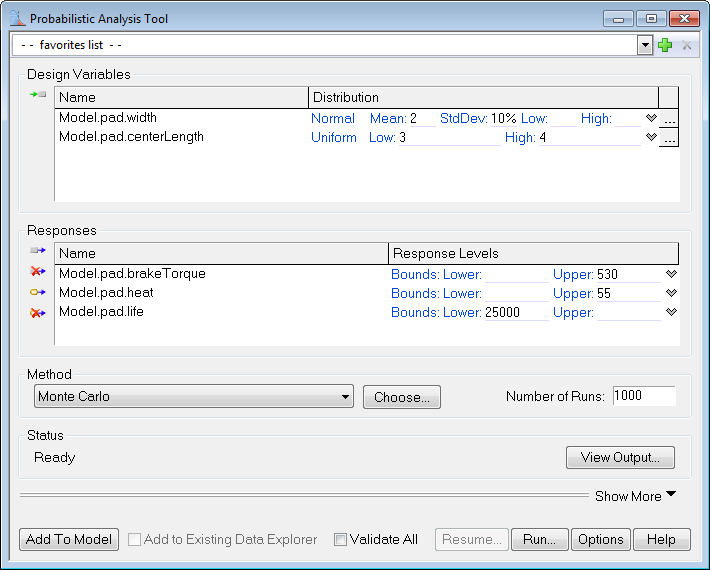The height and width of the screenshot is (570, 710).
Task: Open the Monte Carlo method dropdown
Action: pyautogui.click(x=345, y=397)
